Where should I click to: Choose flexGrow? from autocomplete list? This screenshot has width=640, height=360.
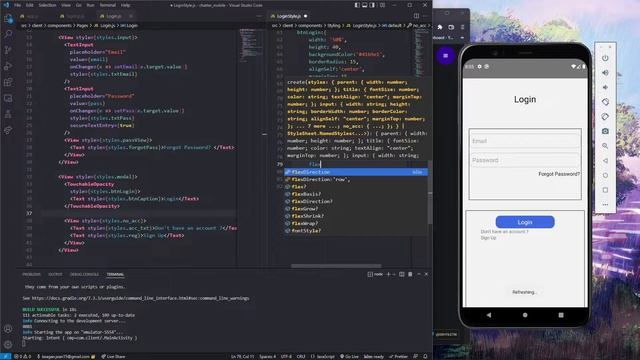[x=356, y=209]
